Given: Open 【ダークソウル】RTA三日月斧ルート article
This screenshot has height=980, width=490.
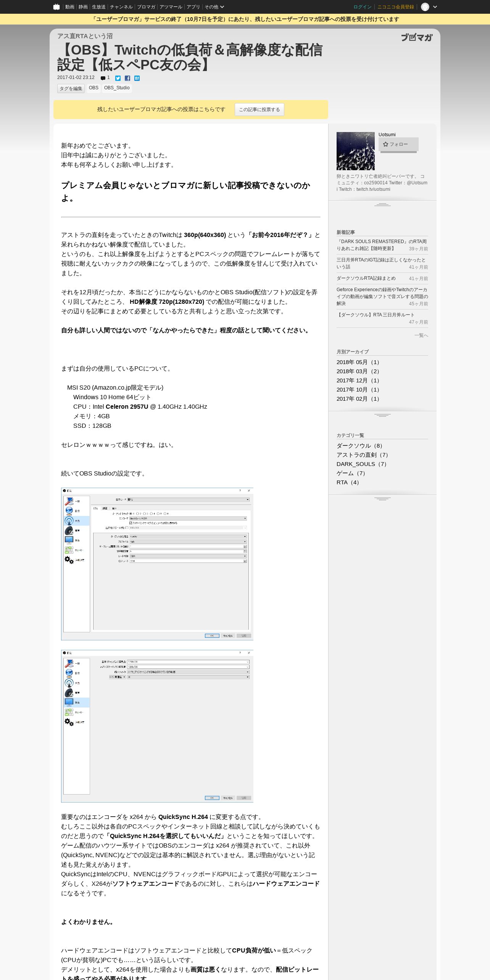Looking at the screenshot, I should click(x=376, y=315).
